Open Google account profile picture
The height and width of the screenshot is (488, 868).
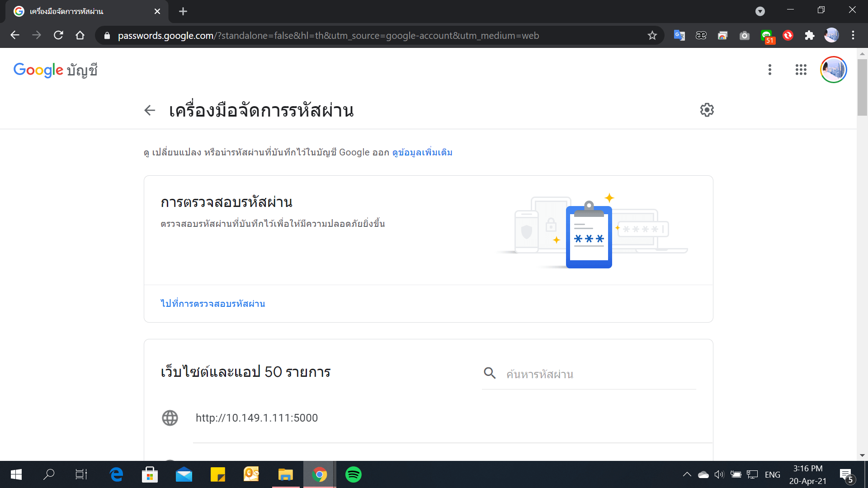pos(833,70)
